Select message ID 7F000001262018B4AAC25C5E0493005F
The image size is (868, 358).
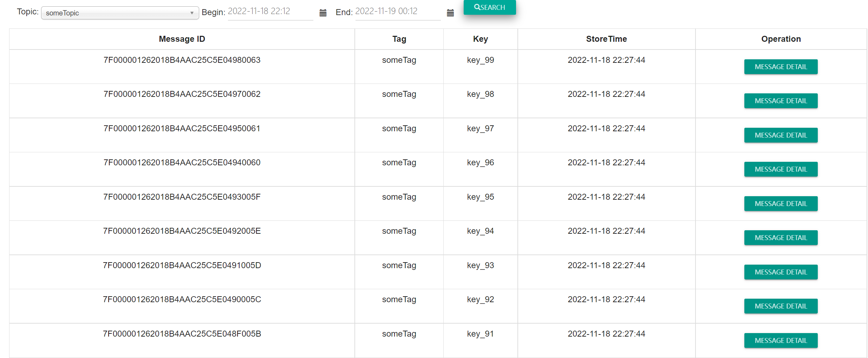pyautogui.click(x=182, y=197)
